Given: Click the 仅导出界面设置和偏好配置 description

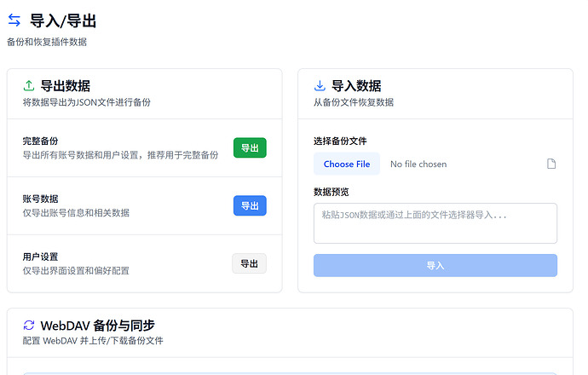Looking at the screenshot, I should 76,271.
